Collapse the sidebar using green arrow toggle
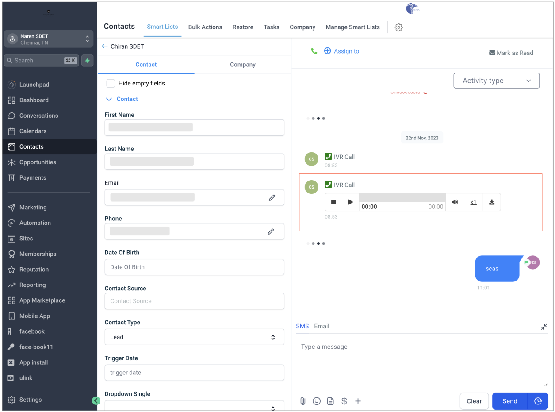 tap(96, 400)
